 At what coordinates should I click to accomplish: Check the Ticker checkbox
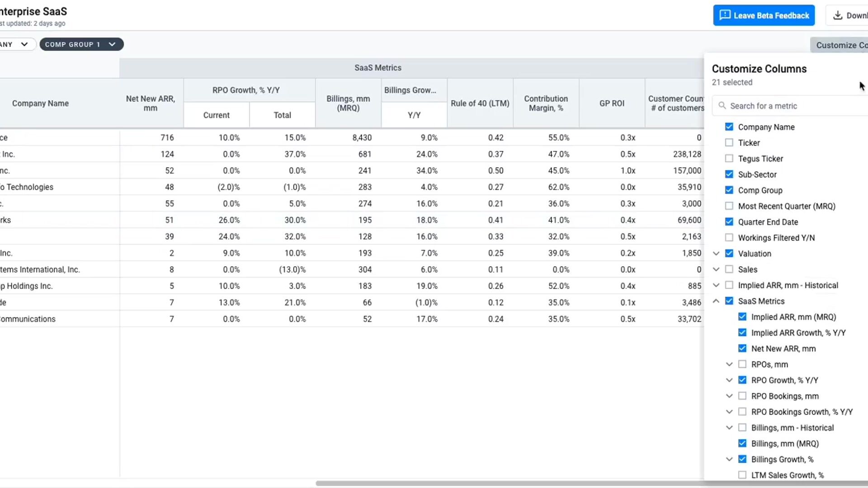tap(729, 143)
